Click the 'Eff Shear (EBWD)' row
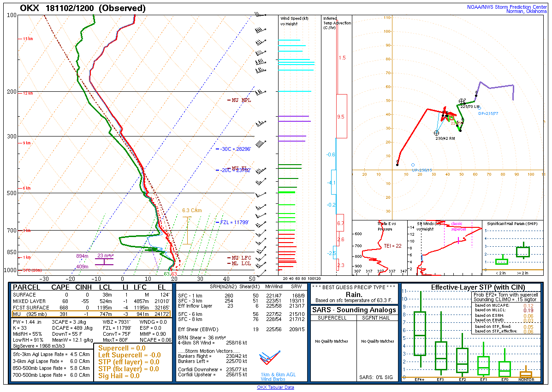This screenshot has width=552, height=392. [x=241, y=329]
